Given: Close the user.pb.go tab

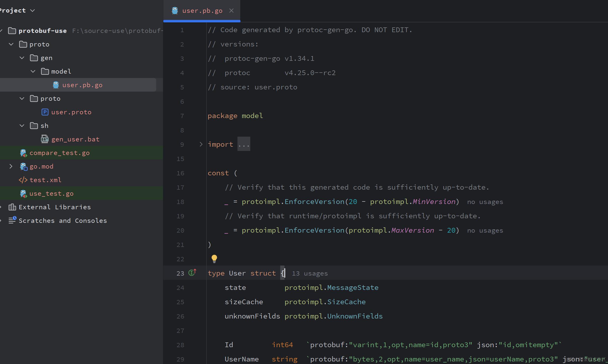Looking at the screenshot, I should pos(231,11).
